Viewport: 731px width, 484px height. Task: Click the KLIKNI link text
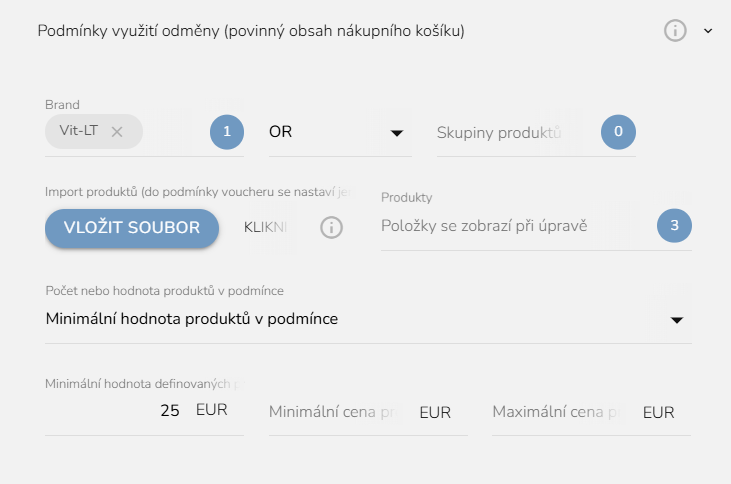[266, 227]
